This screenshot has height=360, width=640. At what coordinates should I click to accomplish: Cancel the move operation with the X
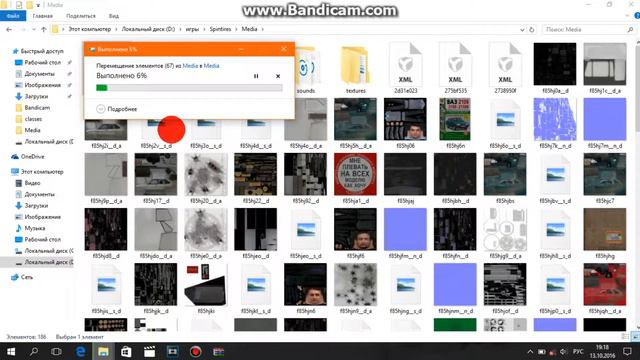[x=278, y=76]
